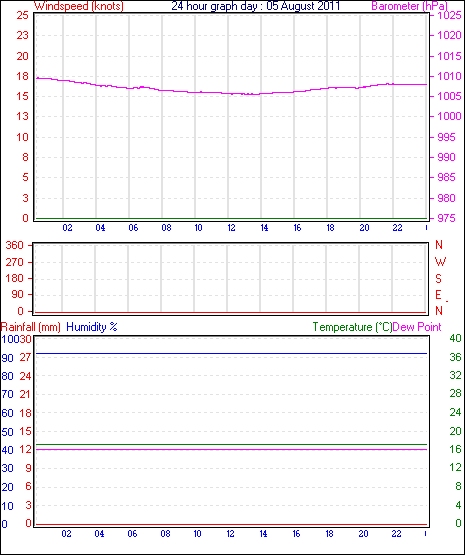Click the 40 temperature axis label
Image resolution: width=465 pixels, height=556 pixels.
tap(455, 338)
